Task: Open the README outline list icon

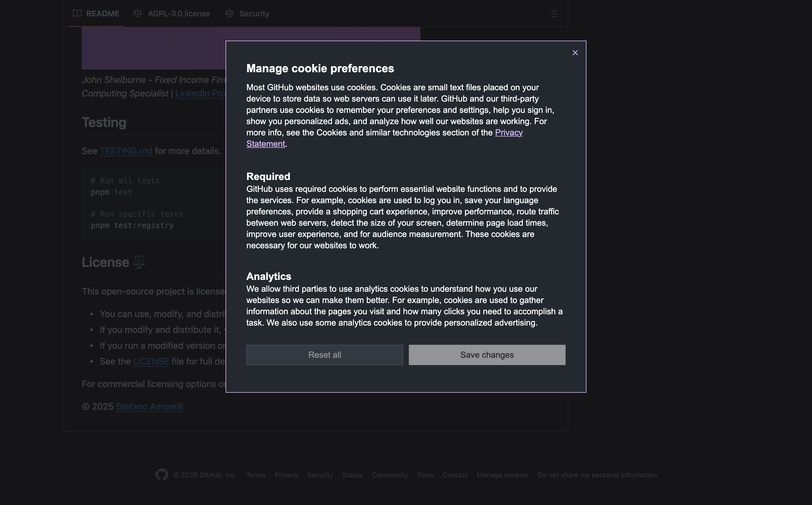Action: [553, 14]
